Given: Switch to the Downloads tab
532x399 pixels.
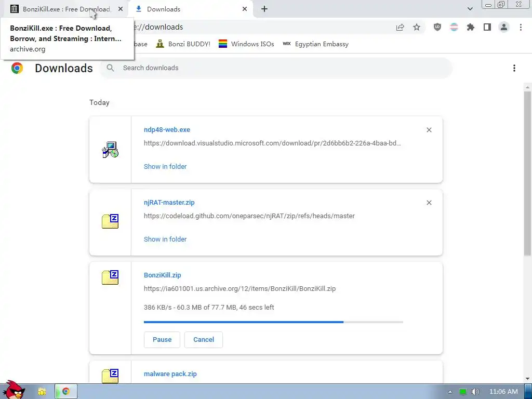Looking at the screenshot, I should tap(190, 9).
